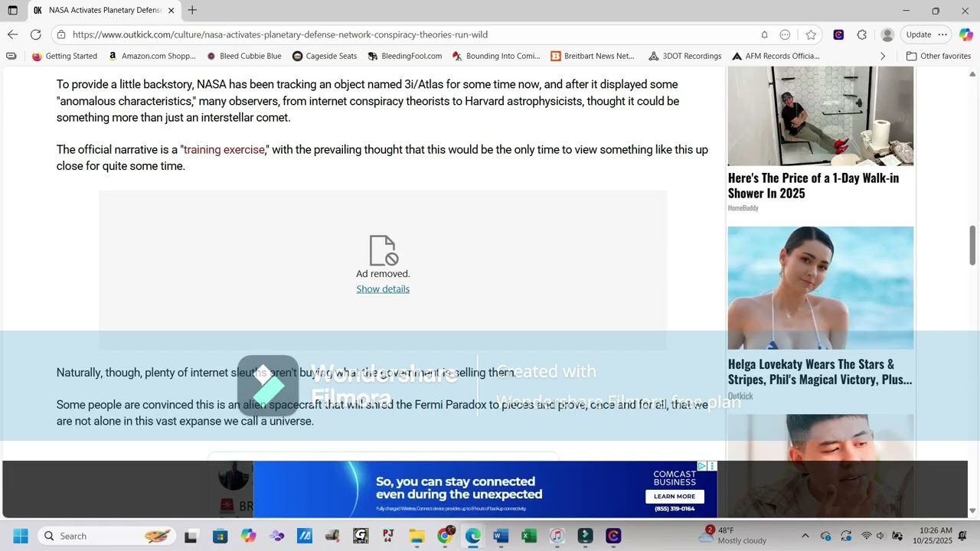Open the Copilot sidebar icon
Viewport: 980px width, 551px height.
pos(965,34)
